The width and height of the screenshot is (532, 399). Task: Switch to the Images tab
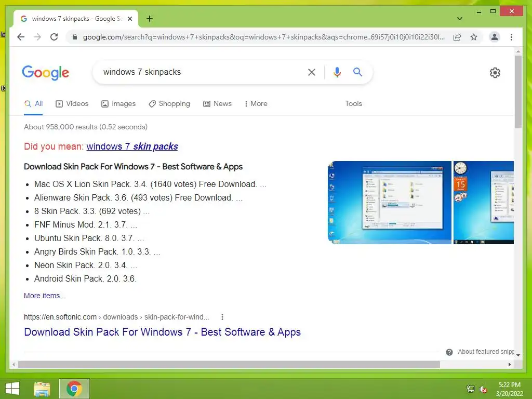coord(118,104)
